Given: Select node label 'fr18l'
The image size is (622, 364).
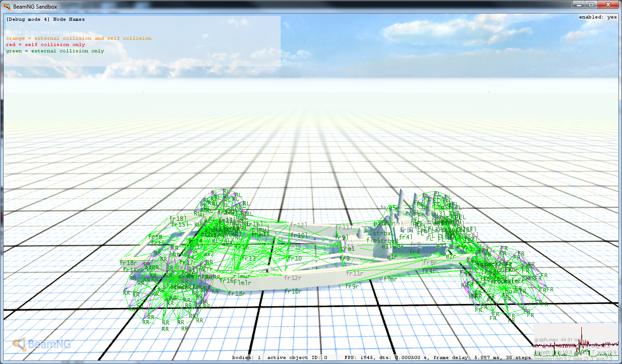Looking at the screenshot, I should click(178, 218).
